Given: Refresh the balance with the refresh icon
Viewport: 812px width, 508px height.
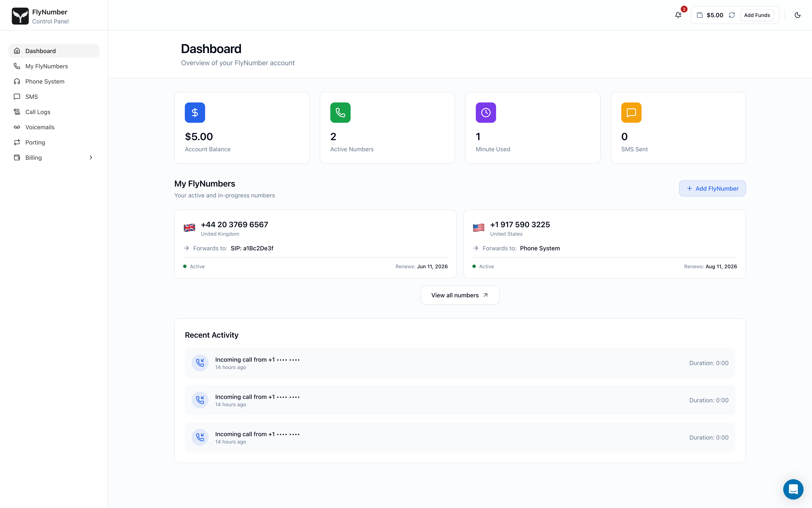Looking at the screenshot, I should (732, 15).
